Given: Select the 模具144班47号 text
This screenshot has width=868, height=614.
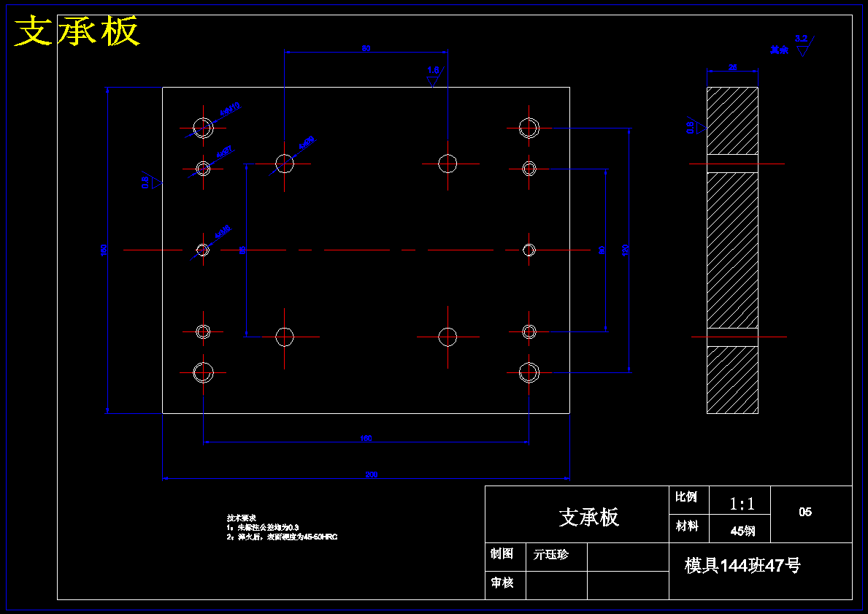Looking at the screenshot, I should (x=742, y=565).
